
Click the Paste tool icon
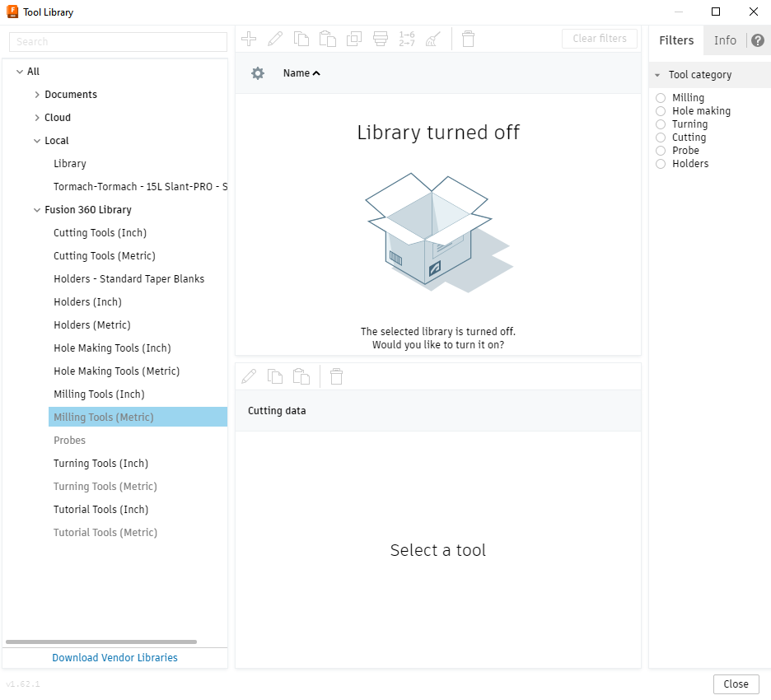328,39
